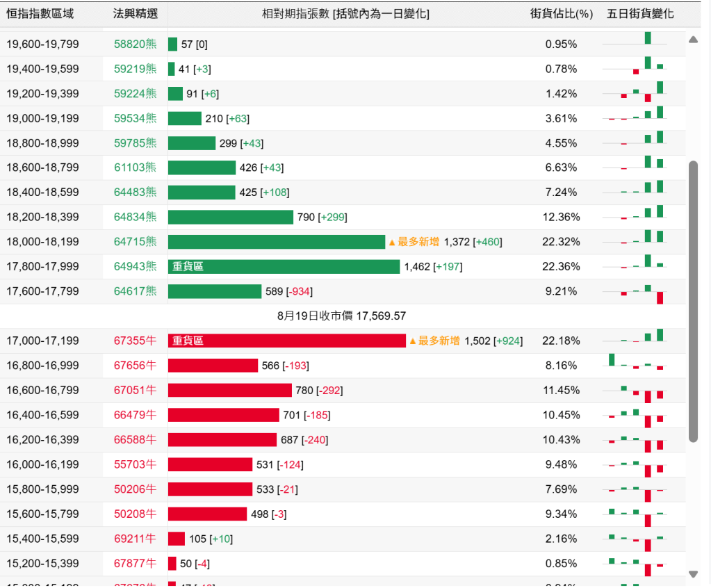Click the vertical scrollbar thumb
This screenshot has width=711, height=588.
[693, 300]
